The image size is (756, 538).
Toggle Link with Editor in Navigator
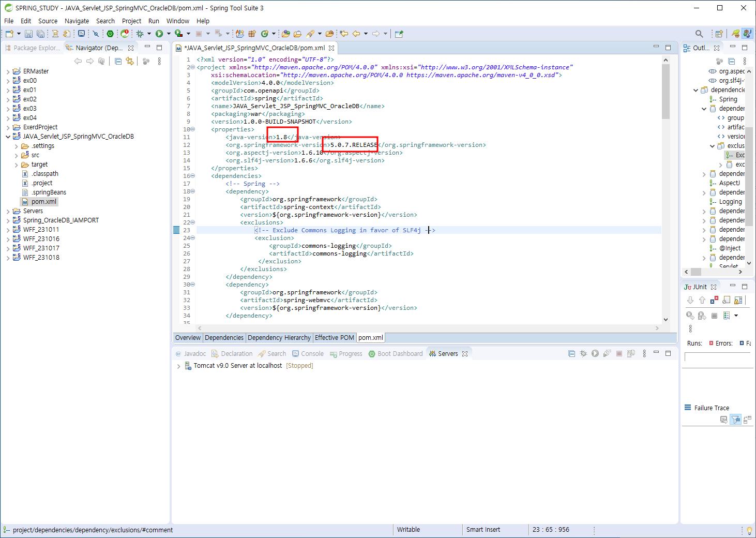130,61
